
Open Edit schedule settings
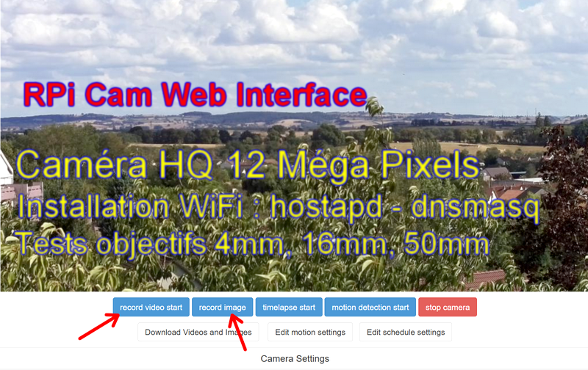tap(406, 332)
